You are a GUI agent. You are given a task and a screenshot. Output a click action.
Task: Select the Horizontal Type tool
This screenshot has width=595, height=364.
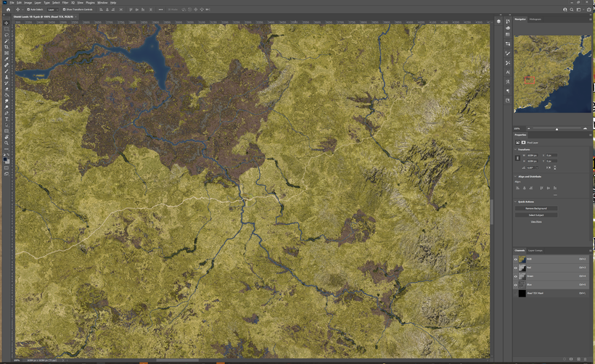tap(7, 119)
